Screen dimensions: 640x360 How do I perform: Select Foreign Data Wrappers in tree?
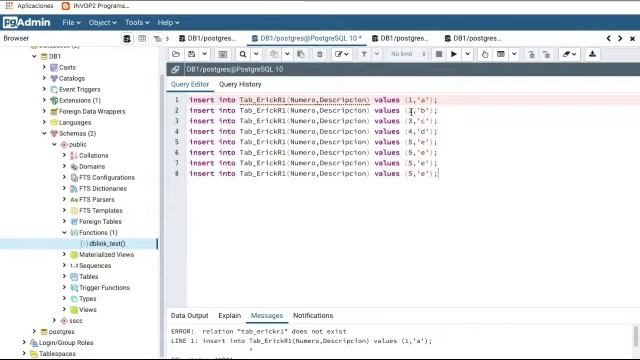coord(92,111)
